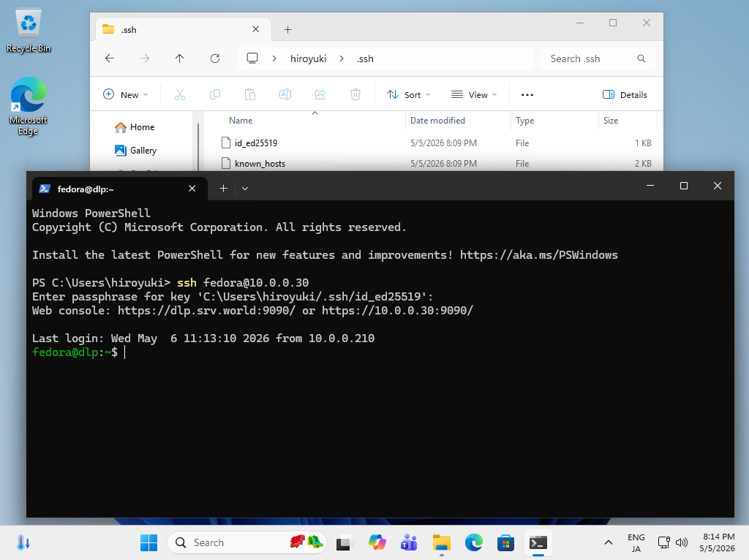
Task: Click the search magnifier in Search .ssh box
Action: click(x=641, y=58)
